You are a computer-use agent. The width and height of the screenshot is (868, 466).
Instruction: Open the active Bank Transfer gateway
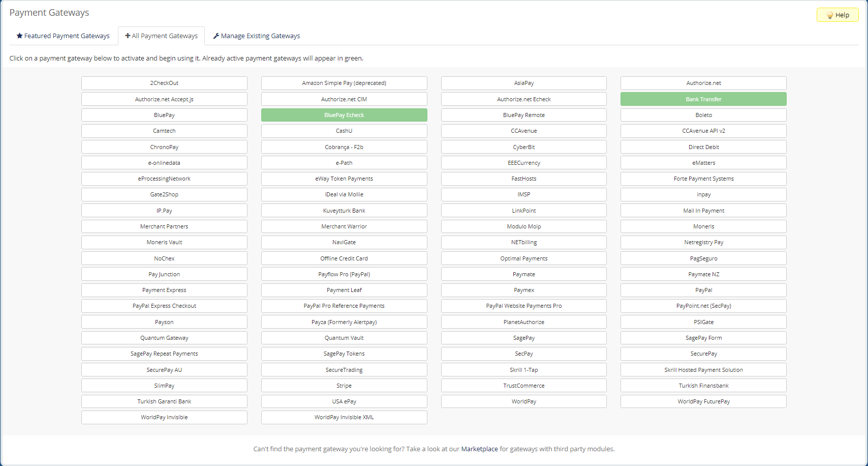coord(703,99)
